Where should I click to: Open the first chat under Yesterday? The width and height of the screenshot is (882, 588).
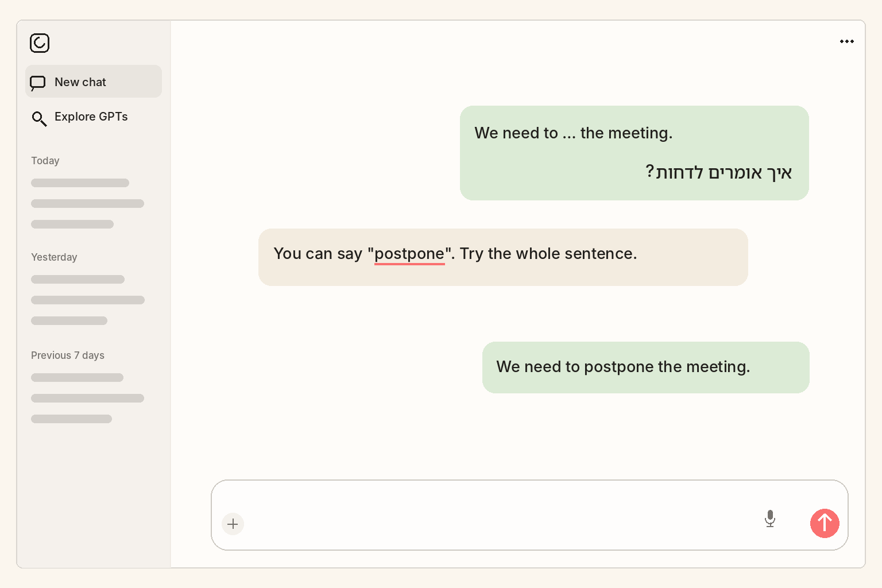point(78,279)
